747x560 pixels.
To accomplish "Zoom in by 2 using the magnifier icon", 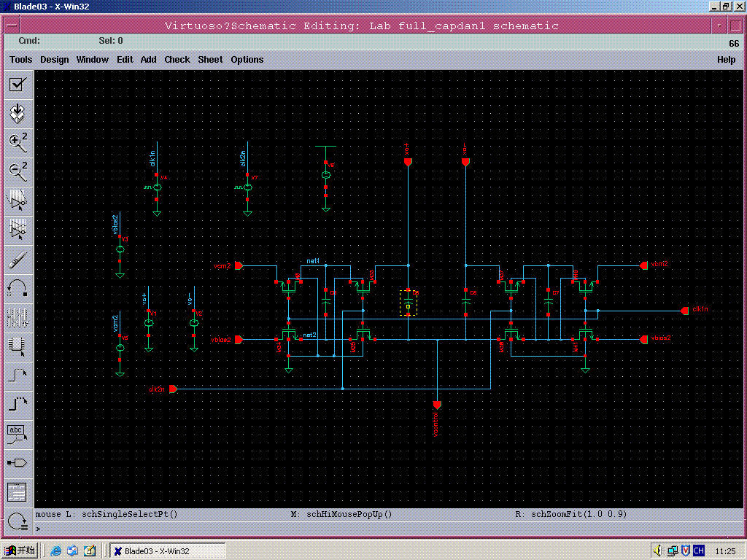I will 18,142.
